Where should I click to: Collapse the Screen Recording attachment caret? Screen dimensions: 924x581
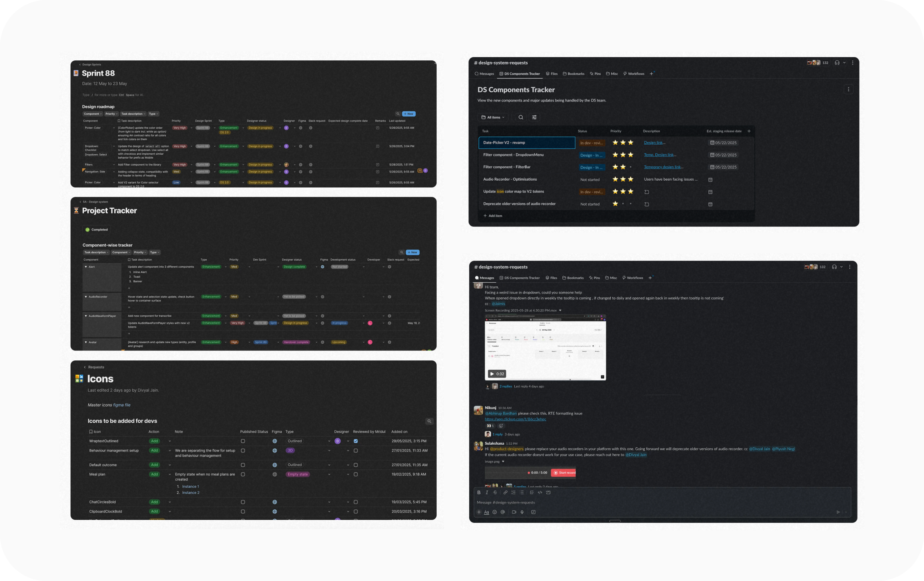[560, 310]
